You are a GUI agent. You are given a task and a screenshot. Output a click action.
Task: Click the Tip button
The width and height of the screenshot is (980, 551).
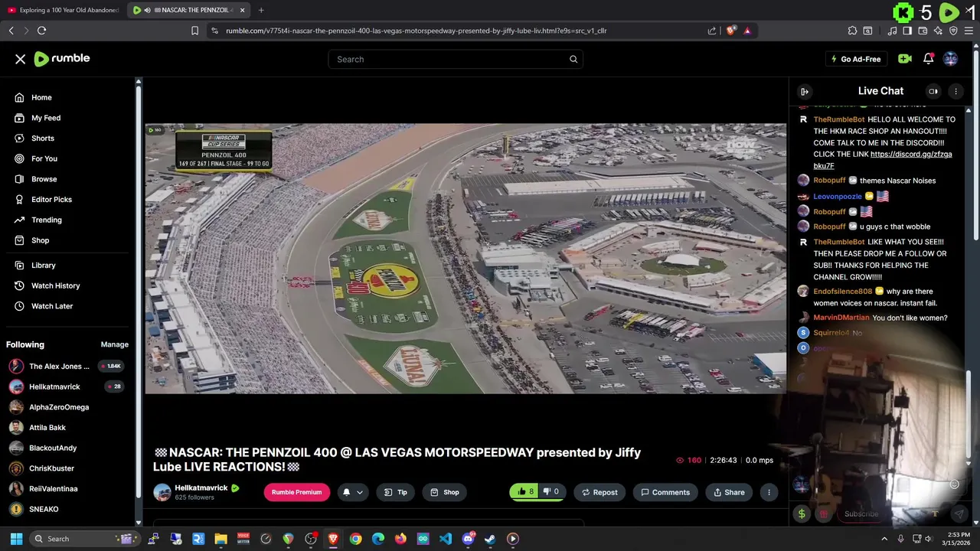tap(395, 492)
